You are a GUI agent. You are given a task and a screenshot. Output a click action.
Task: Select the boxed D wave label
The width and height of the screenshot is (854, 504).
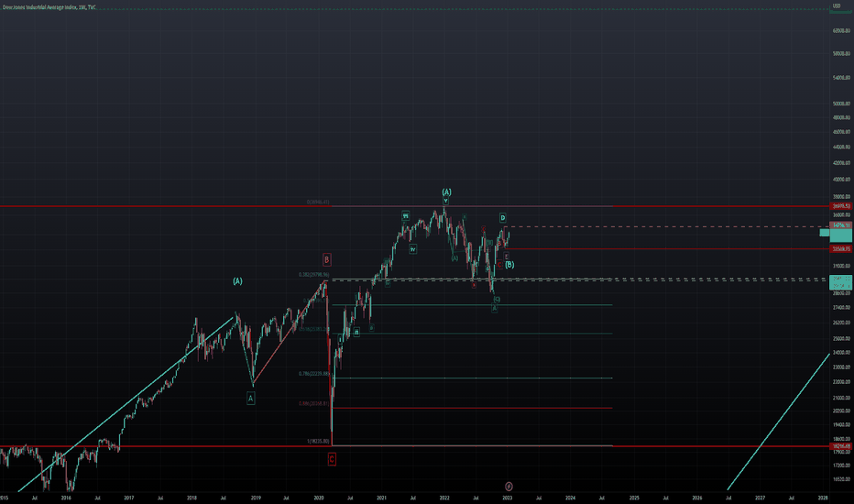click(503, 218)
